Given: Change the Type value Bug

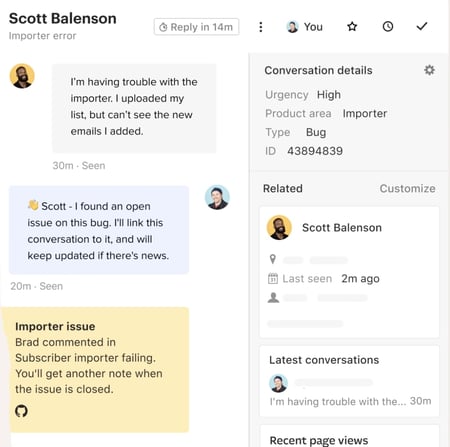Looking at the screenshot, I should 316,132.
